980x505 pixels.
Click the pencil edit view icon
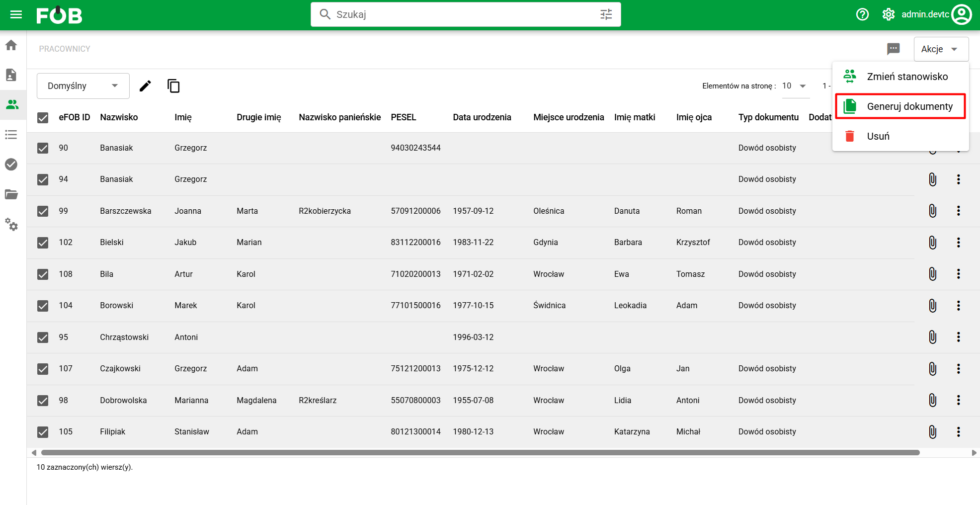[146, 86]
